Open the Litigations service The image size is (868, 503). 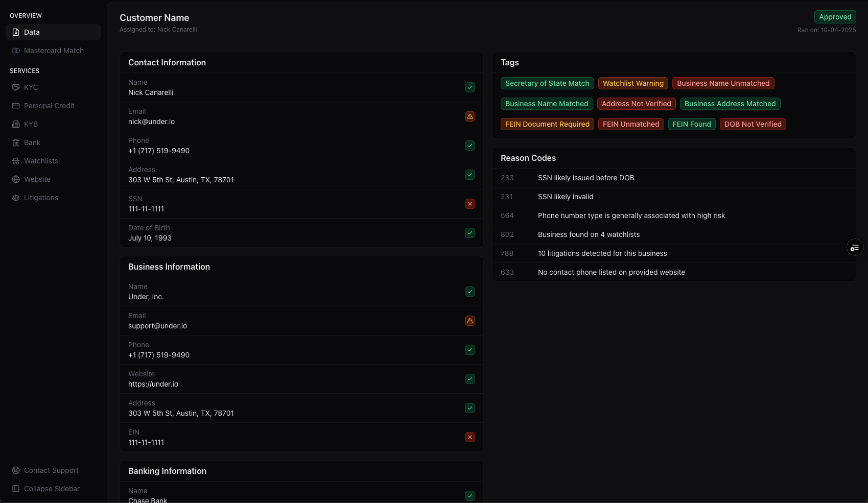[x=41, y=198]
